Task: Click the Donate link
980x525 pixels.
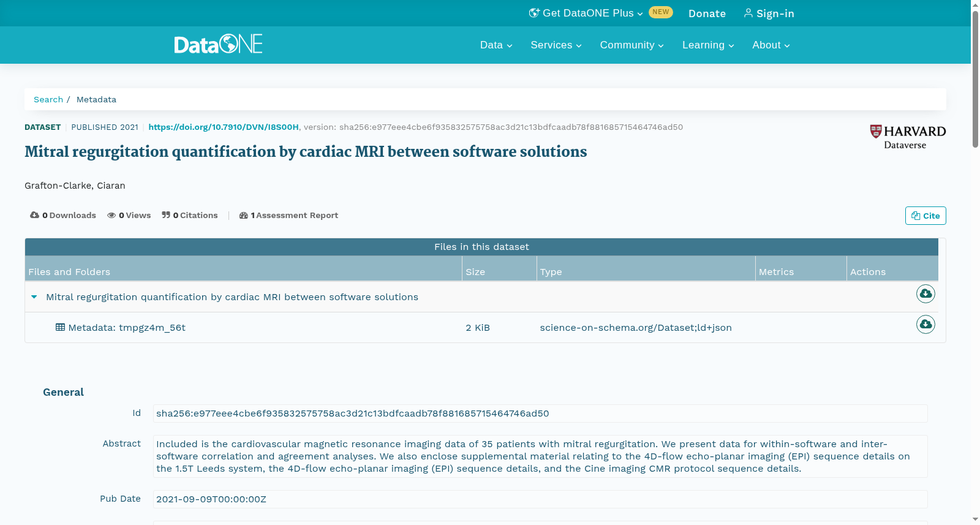Action: pyautogui.click(x=707, y=13)
